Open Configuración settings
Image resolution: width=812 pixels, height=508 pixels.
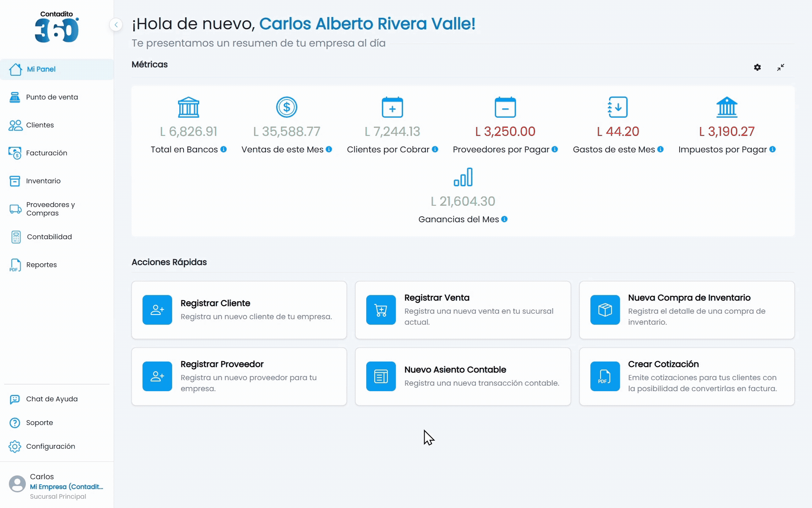tap(57, 447)
